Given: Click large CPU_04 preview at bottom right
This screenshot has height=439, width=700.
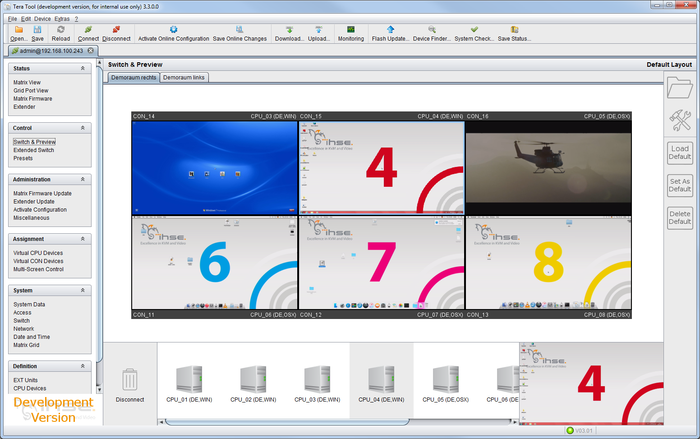Looking at the screenshot, I should [x=591, y=384].
